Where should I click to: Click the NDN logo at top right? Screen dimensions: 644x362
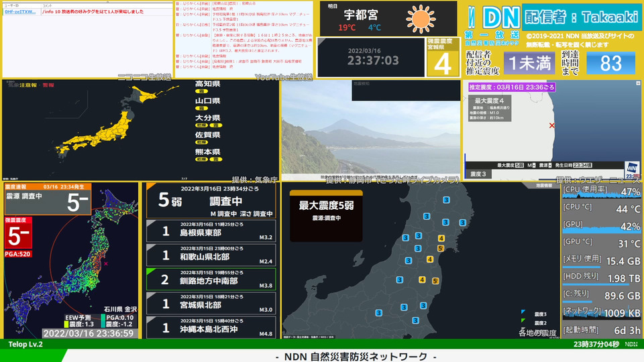point(494,18)
